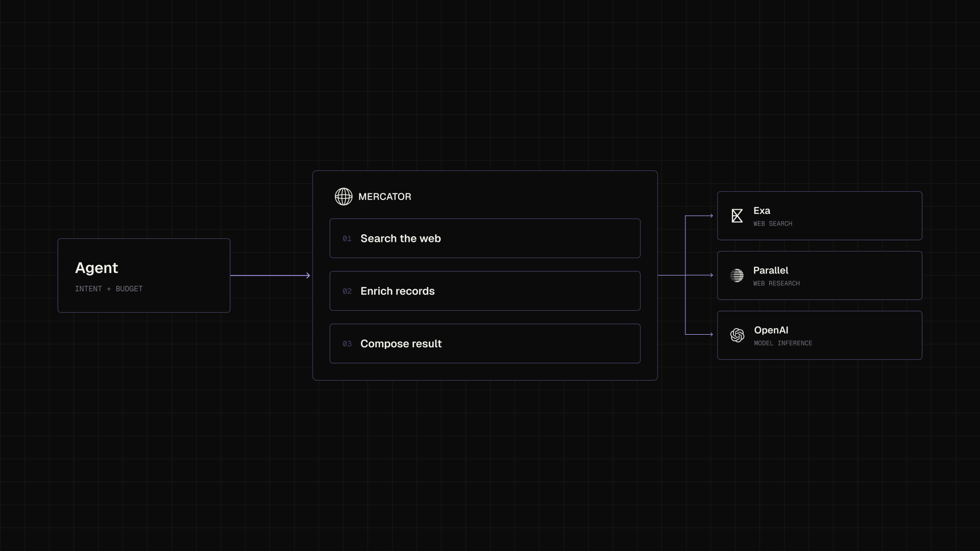
Task: Select the Parallel web research card
Action: [820, 275]
